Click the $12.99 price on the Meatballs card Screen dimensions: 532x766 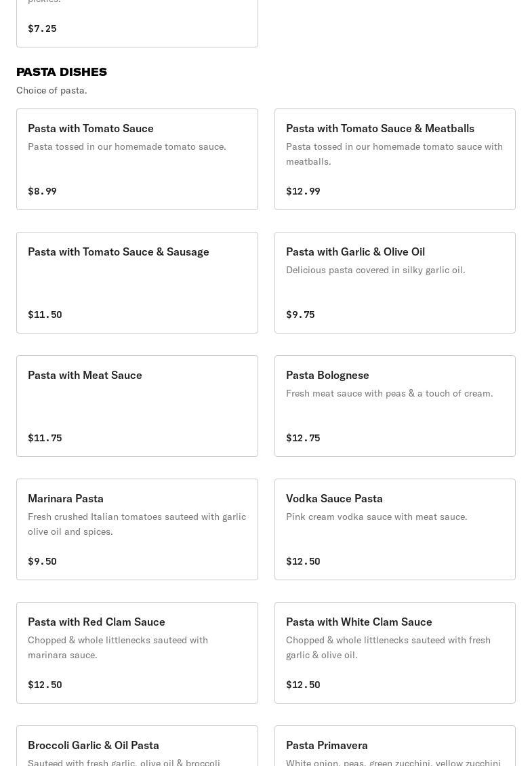click(303, 191)
